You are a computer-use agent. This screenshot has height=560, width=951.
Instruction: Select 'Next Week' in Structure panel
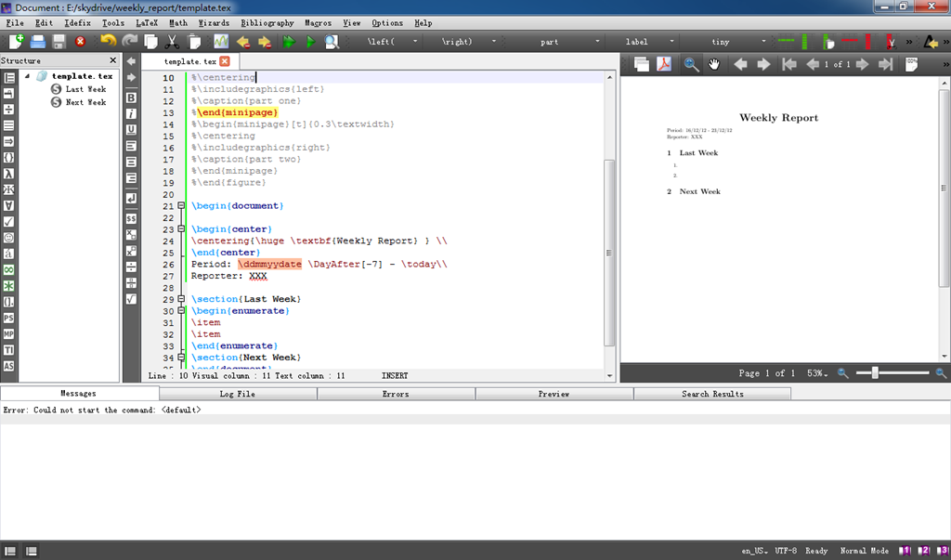tap(85, 102)
